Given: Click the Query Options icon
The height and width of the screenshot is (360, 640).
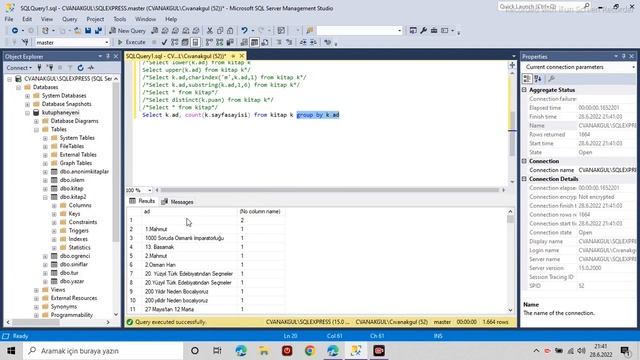Looking at the screenshot, I should point(185,42).
